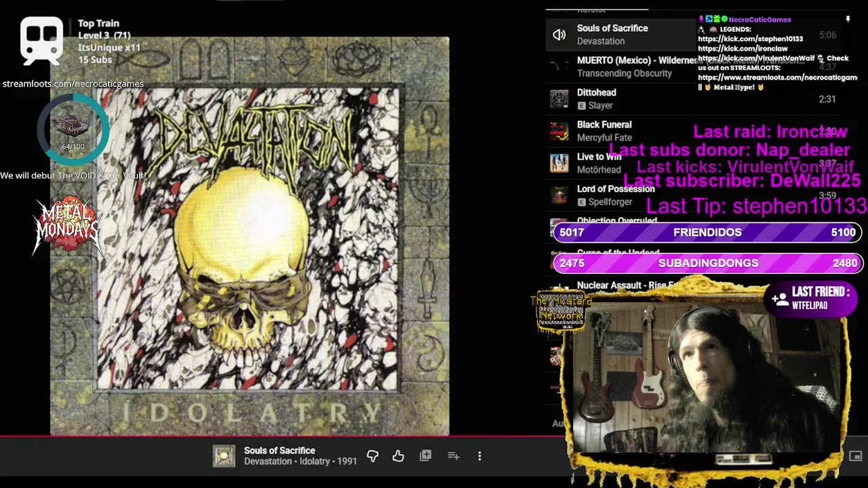Open the Idolatry album link in player bar
Viewport: 868px width, 488px height.
coord(315,462)
